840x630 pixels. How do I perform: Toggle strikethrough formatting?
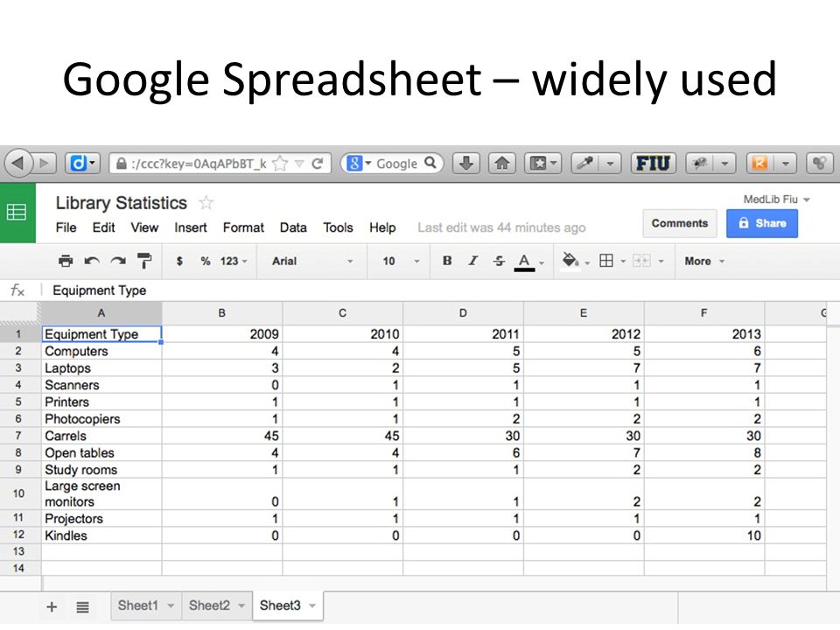pos(499,261)
